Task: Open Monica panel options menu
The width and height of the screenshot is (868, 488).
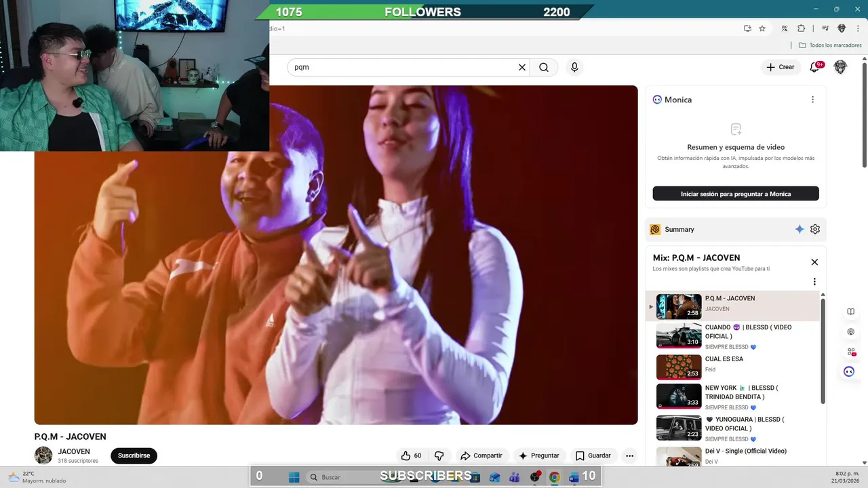Action: [812, 100]
